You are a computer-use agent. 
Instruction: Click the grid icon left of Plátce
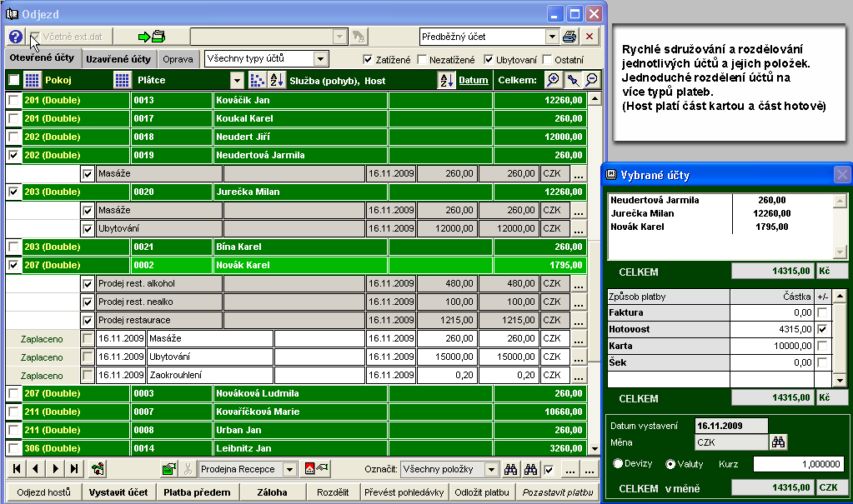[122, 80]
